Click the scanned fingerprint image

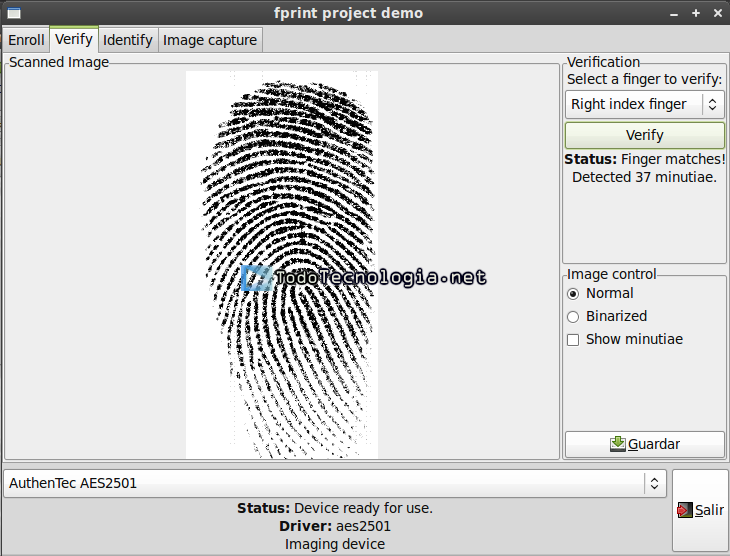(282, 200)
